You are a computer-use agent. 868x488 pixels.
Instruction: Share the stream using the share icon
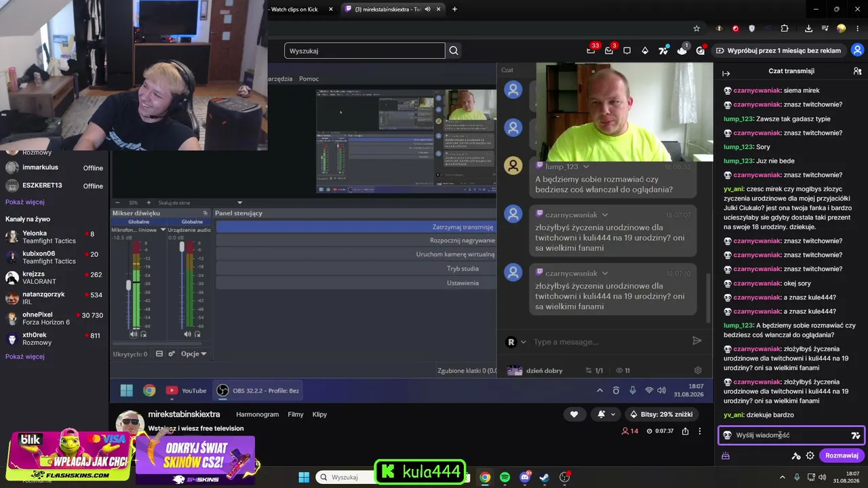(x=686, y=431)
